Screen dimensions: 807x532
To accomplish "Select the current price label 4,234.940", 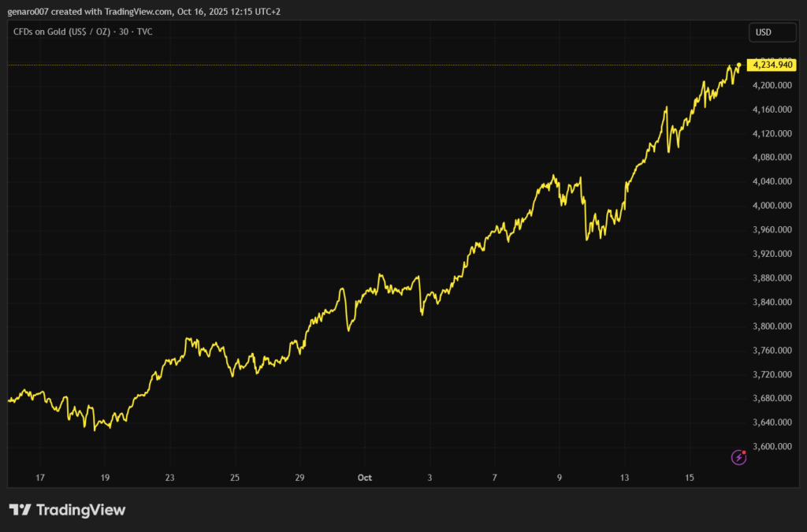I will 772,65.
